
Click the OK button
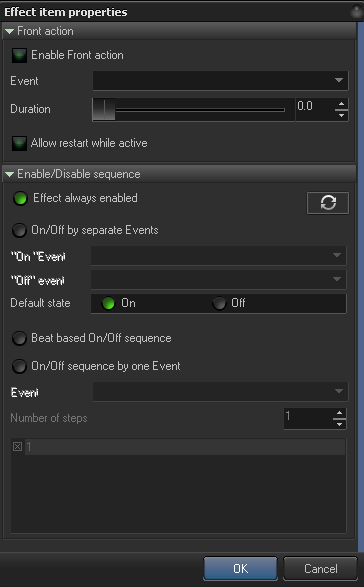pos(240,568)
